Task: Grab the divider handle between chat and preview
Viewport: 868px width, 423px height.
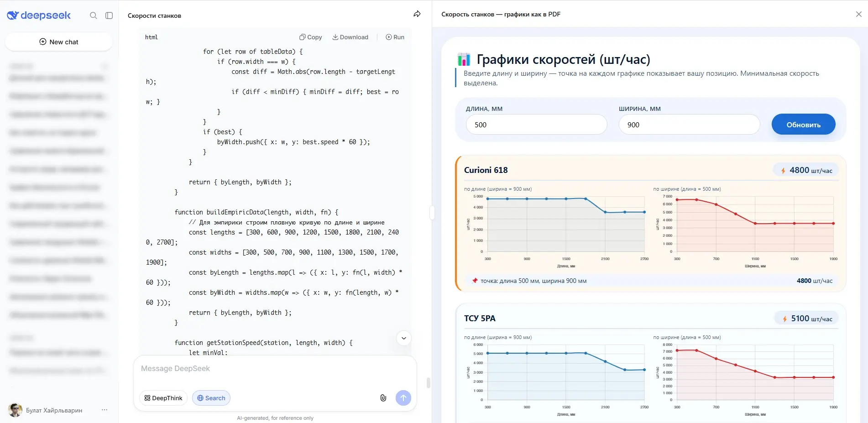Action: 432,212
